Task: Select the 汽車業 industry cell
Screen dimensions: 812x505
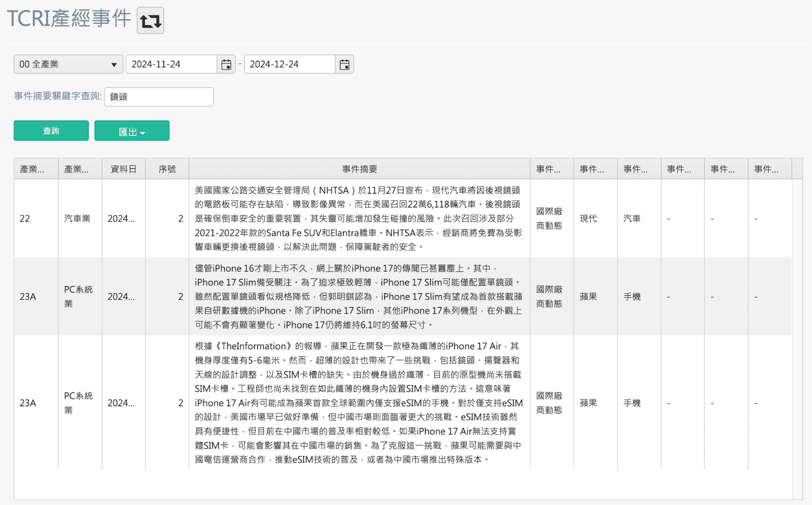Action: coord(80,219)
